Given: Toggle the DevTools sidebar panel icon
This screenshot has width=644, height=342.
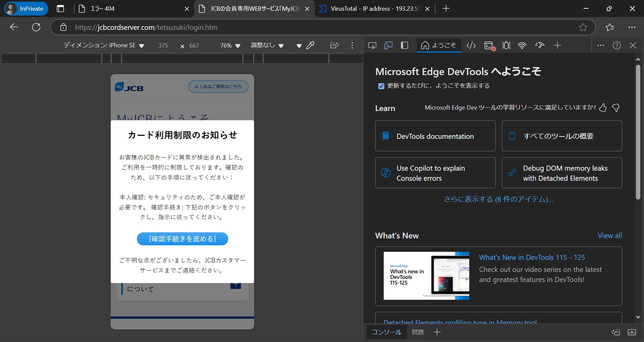Looking at the screenshot, I should [x=405, y=45].
